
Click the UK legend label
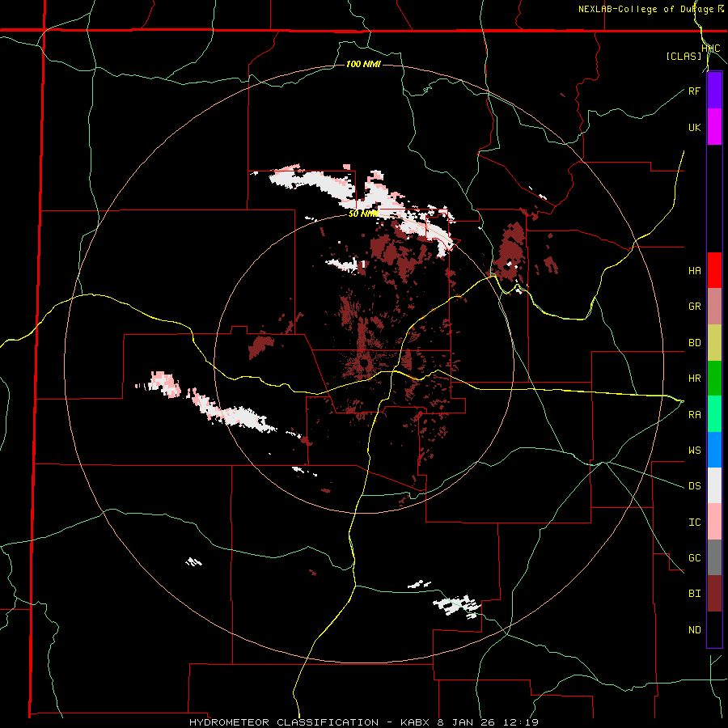(x=694, y=127)
